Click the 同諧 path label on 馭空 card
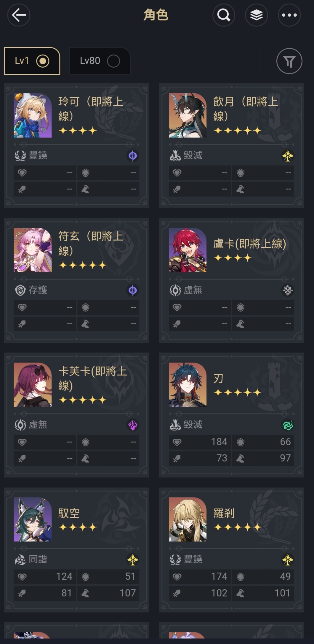The image size is (314, 644). (38, 559)
